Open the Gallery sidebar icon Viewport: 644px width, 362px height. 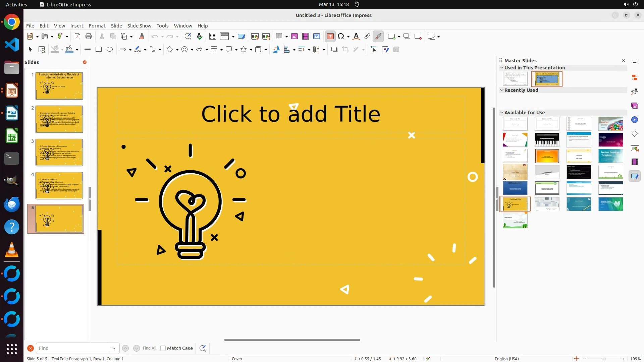coord(634,106)
